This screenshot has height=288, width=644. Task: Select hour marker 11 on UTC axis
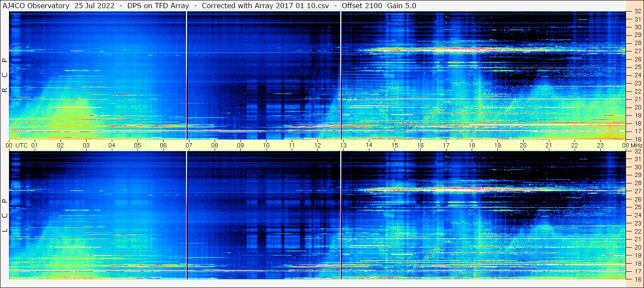(x=292, y=145)
